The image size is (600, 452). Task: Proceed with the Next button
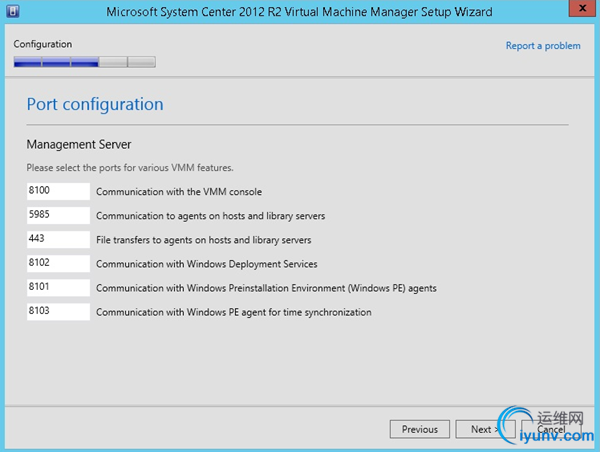485,429
